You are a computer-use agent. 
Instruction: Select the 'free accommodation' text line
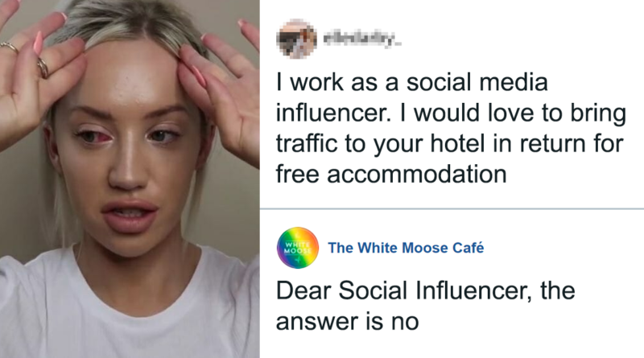(391, 174)
